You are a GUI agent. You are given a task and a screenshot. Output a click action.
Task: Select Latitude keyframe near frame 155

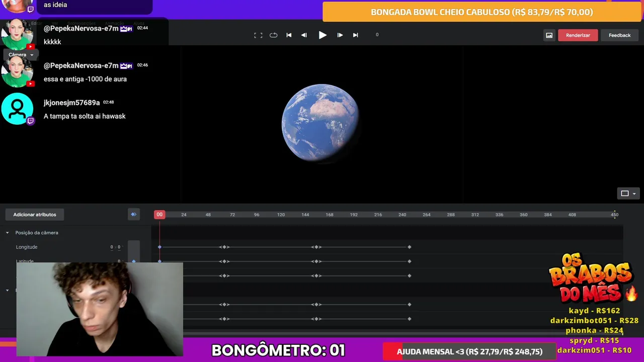(x=316, y=261)
